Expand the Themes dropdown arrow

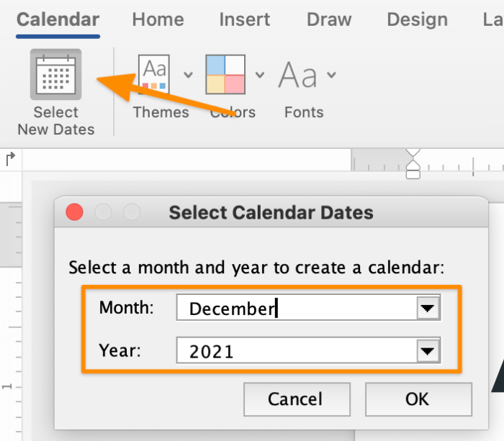pos(188,74)
